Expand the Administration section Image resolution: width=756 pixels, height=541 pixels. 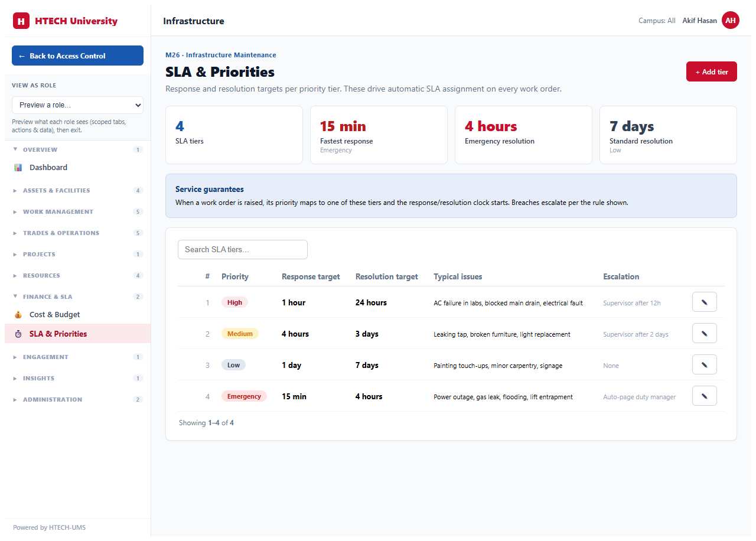[77, 400]
